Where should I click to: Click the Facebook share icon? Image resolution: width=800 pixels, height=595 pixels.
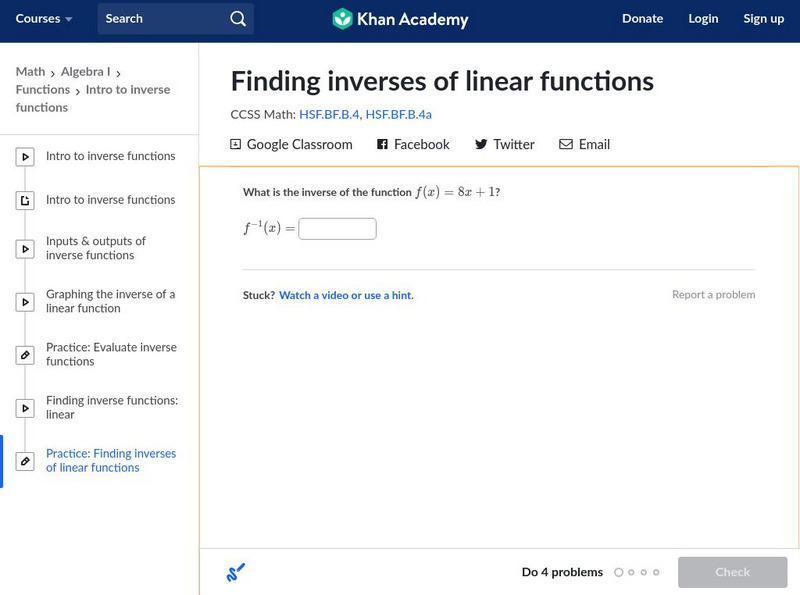[x=382, y=145]
